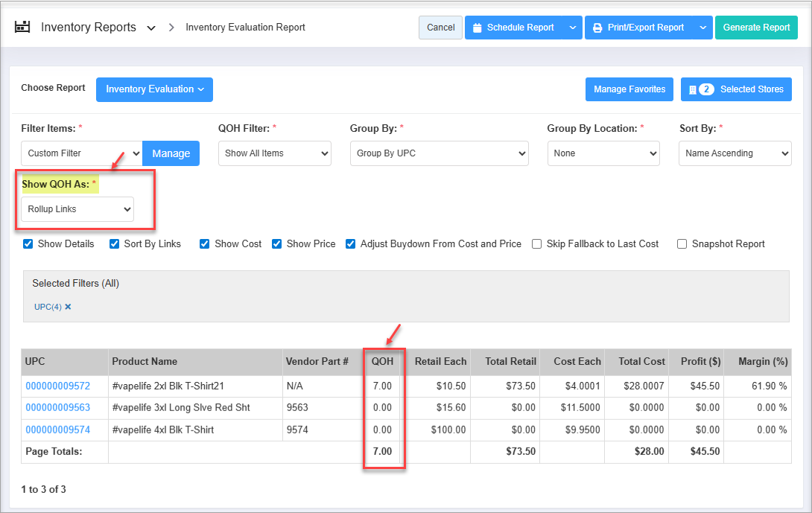Open the Show QOH As dropdown

[x=77, y=209]
